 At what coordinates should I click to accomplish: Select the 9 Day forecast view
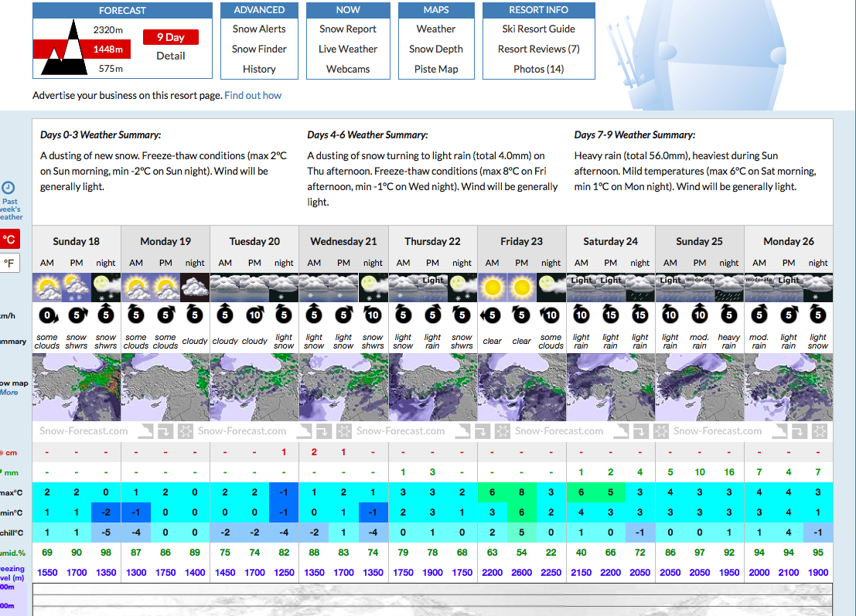coord(170,37)
